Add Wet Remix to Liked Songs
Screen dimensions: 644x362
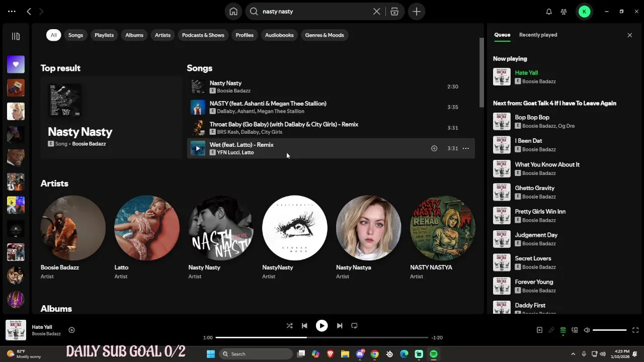(434, 148)
